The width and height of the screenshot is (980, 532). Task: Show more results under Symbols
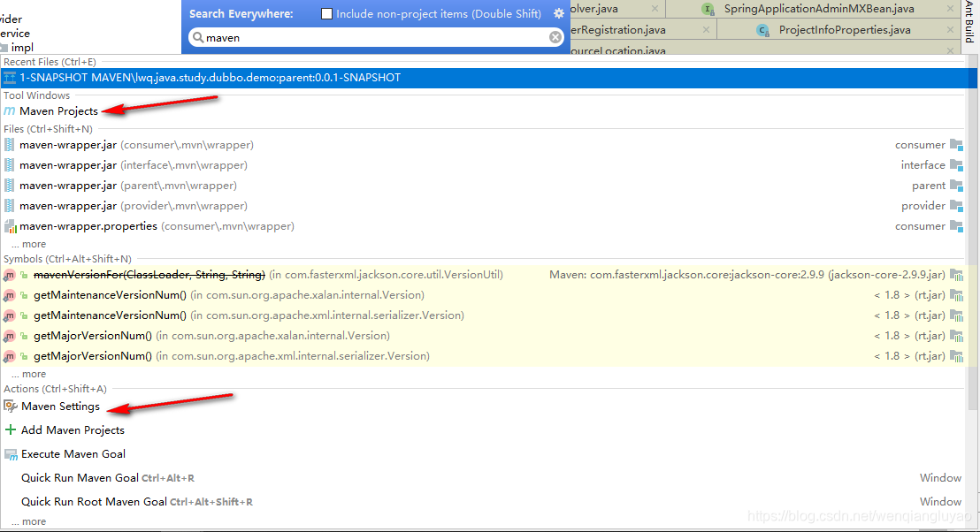29,374
